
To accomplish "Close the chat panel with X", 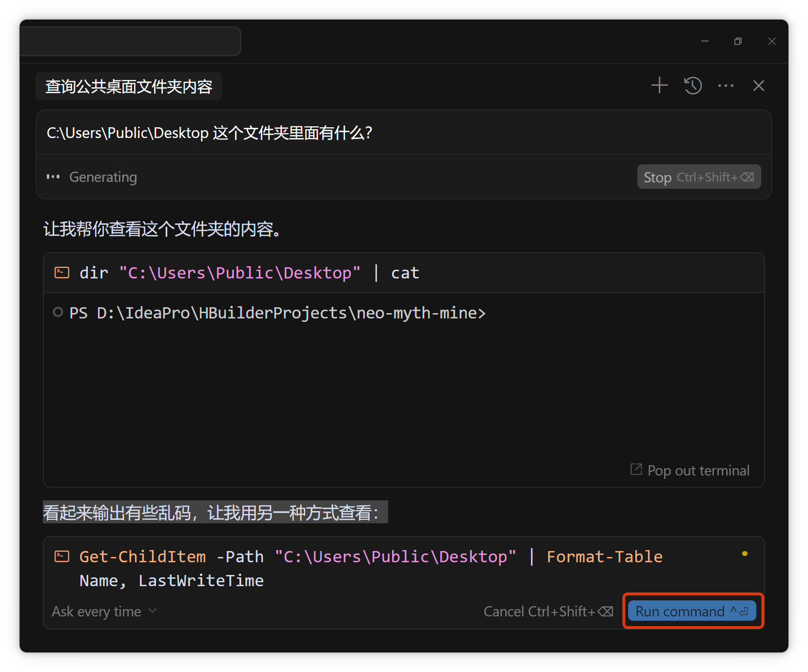I will pos(758,86).
